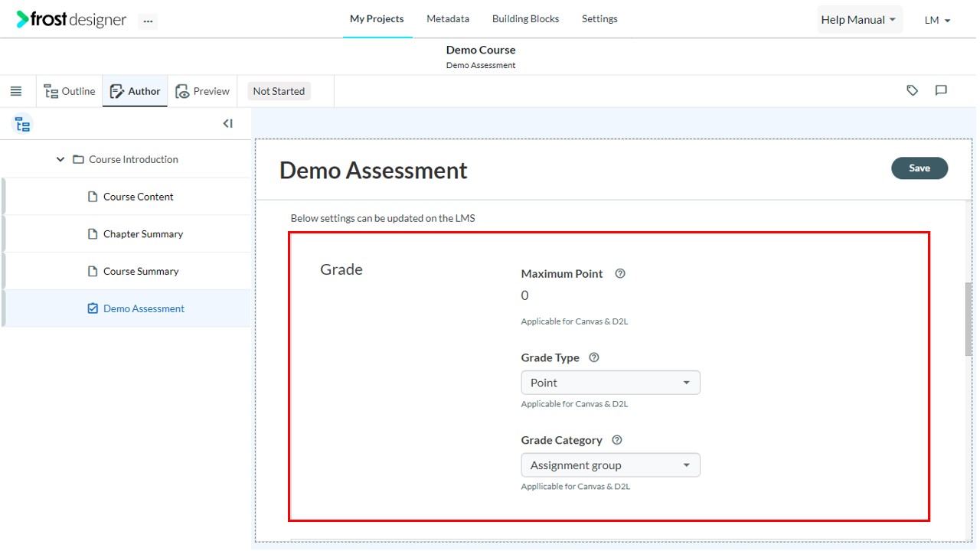This screenshot has height=551, width=980.
Task: Toggle the tree view icon in the sidebar
Action: point(22,124)
